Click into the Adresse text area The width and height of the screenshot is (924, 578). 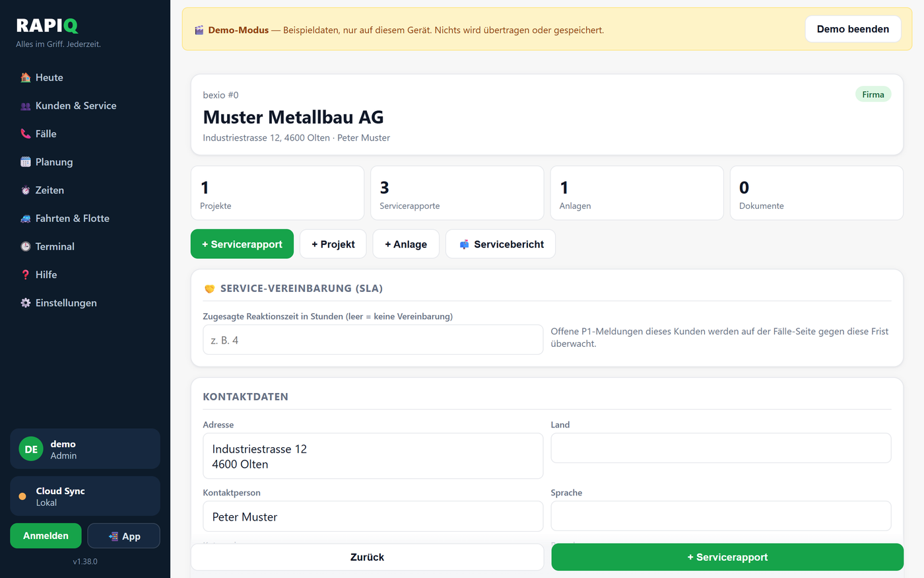[x=373, y=456]
